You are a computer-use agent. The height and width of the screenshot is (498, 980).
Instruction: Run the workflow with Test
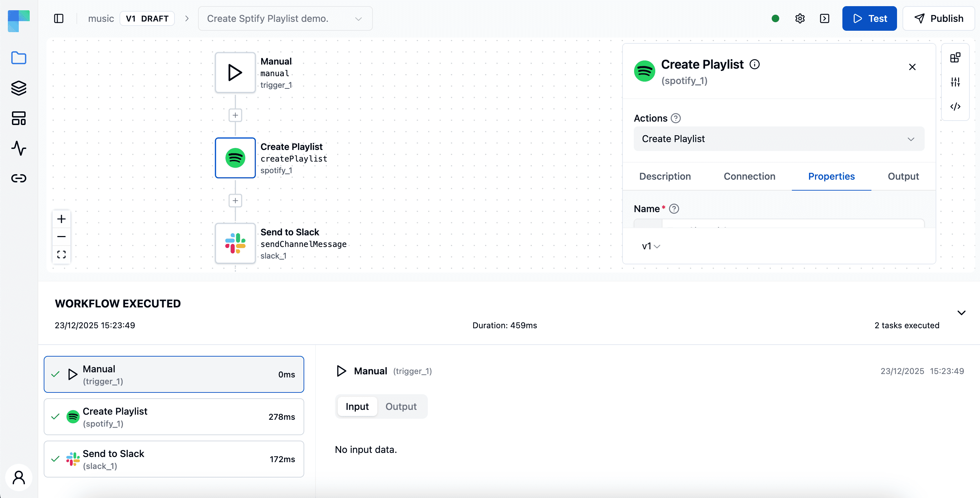[870, 18]
